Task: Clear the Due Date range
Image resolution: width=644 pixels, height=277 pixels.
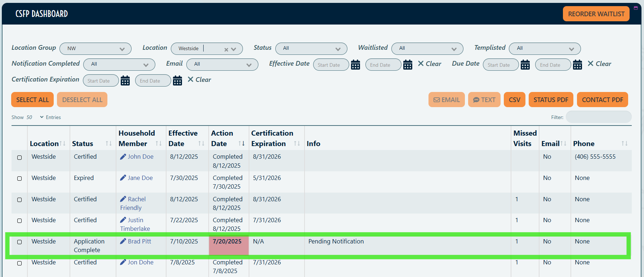Action: click(599, 64)
